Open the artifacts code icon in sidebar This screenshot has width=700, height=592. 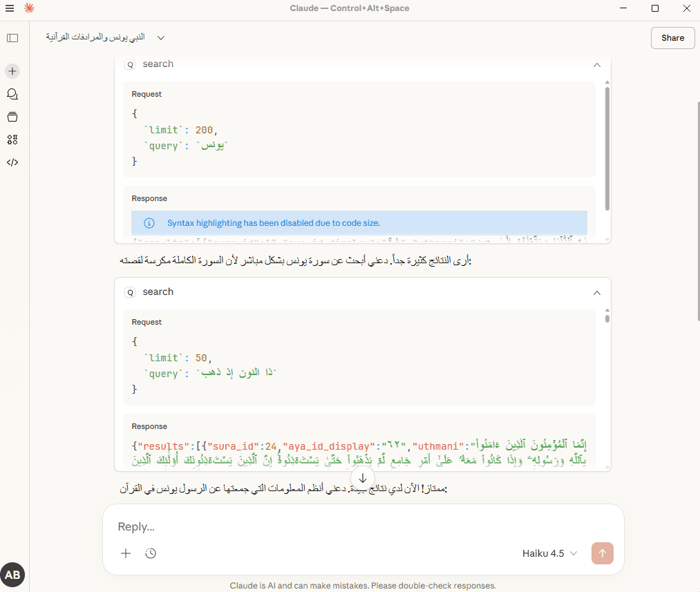pyautogui.click(x=12, y=162)
